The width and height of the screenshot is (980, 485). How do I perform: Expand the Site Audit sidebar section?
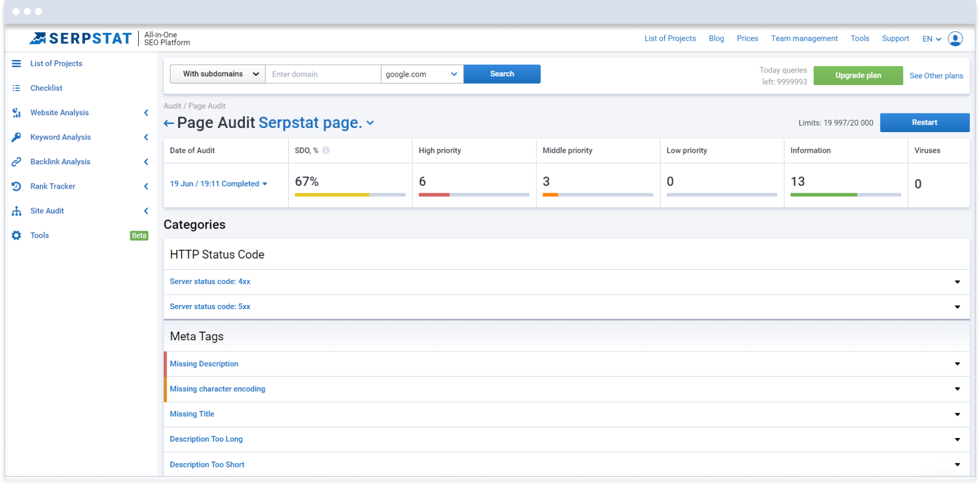point(146,211)
